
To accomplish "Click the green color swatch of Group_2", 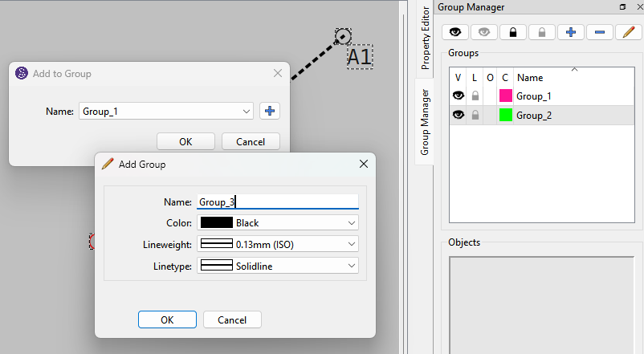I will pos(506,115).
